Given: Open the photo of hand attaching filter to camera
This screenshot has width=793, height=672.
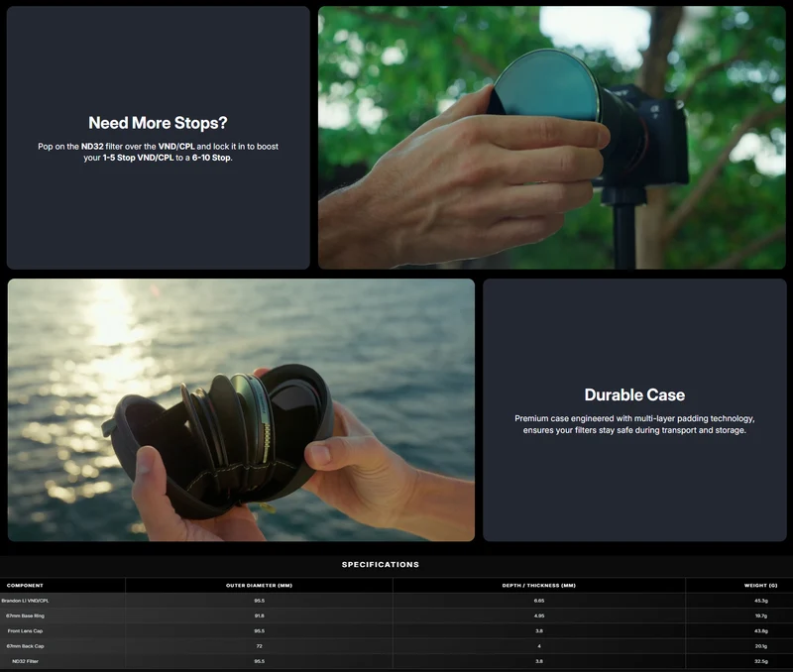Looking at the screenshot, I should (x=552, y=138).
